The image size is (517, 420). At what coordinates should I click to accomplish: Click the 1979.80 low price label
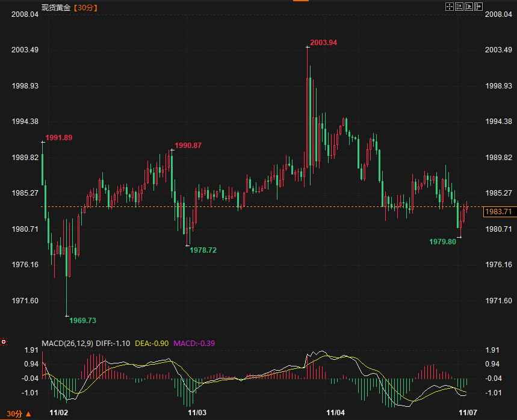click(443, 241)
